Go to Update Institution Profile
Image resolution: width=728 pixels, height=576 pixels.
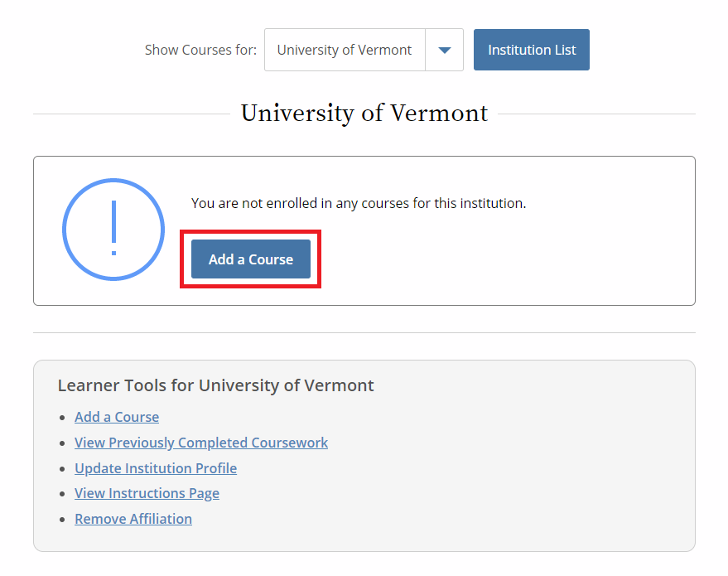(156, 468)
